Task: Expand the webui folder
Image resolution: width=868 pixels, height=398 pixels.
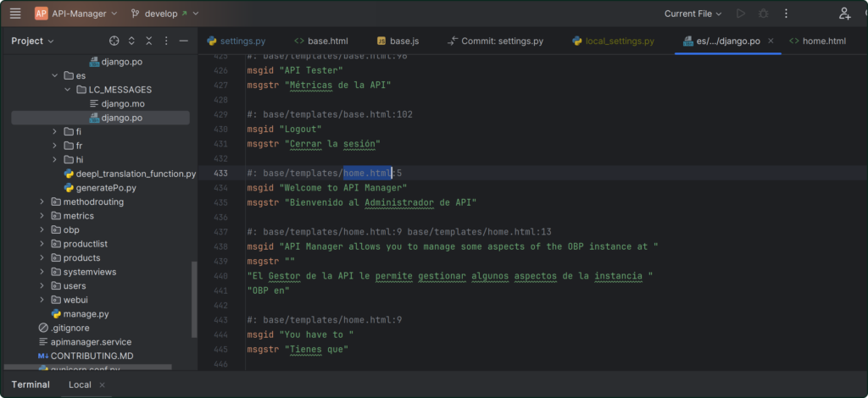Action: tap(42, 300)
